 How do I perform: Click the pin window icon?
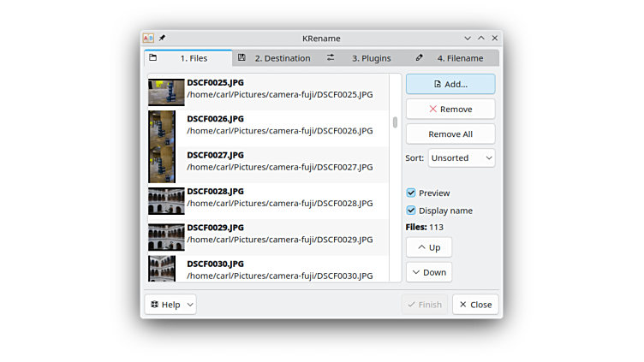point(162,39)
